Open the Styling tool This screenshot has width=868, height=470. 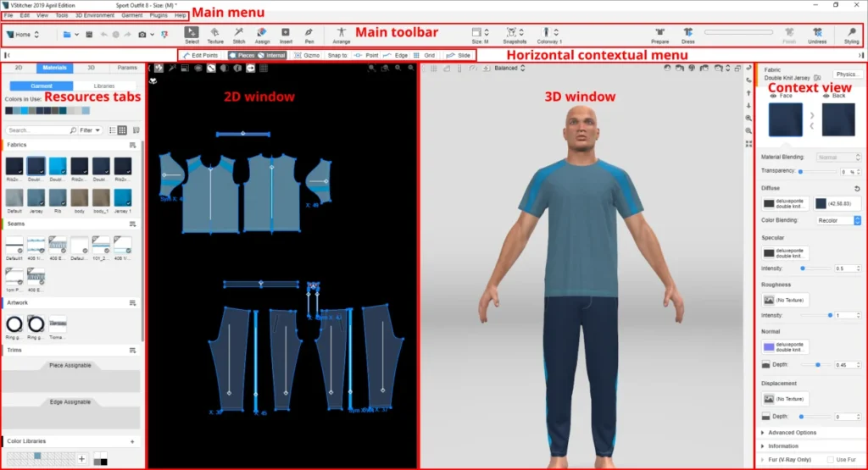(851, 34)
